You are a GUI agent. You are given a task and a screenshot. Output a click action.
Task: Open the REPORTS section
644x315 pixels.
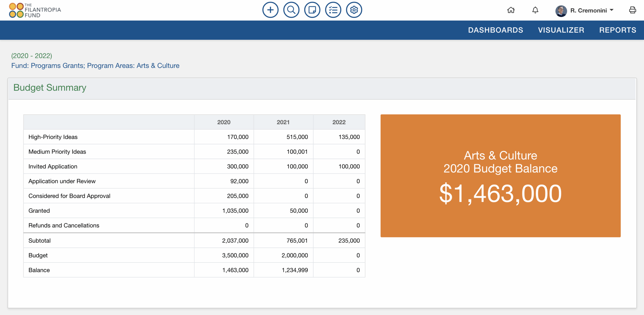tap(618, 30)
